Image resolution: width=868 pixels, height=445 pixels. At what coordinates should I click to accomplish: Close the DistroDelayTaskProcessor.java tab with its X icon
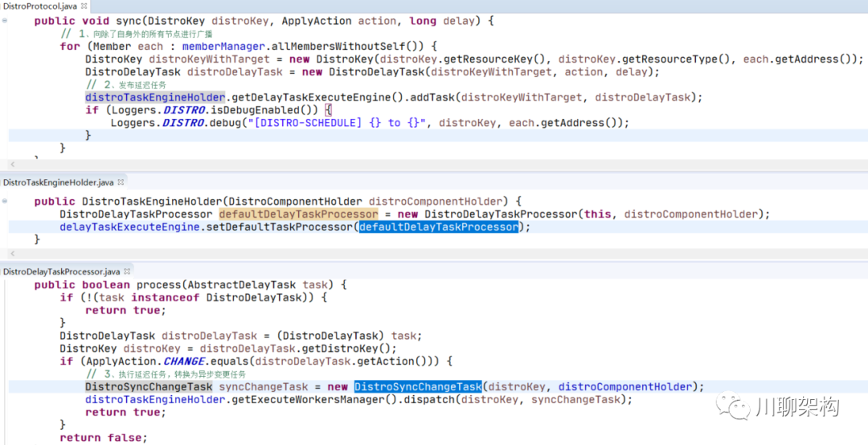point(127,271)
